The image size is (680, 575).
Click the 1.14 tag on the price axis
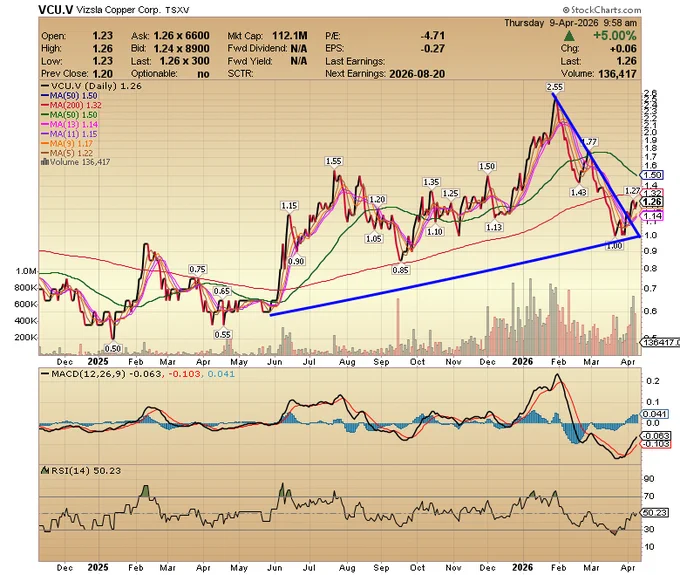pyautogui.click(x=653, y=216)
